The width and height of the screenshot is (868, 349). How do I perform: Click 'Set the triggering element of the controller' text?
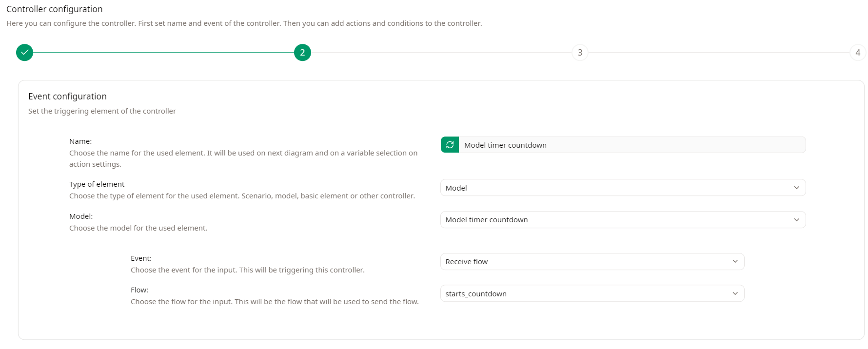[x=102, y=111]
